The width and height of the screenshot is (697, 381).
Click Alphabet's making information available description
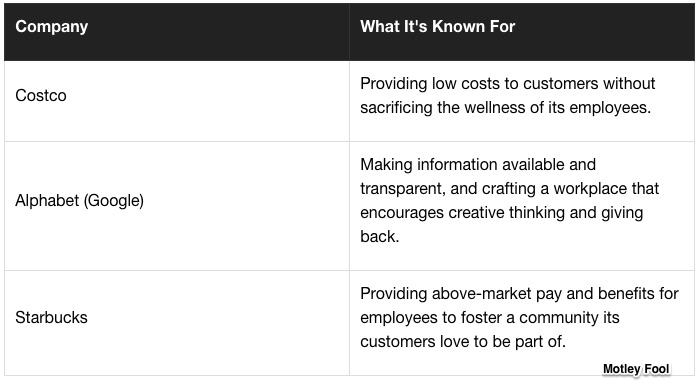coord(509,201)
